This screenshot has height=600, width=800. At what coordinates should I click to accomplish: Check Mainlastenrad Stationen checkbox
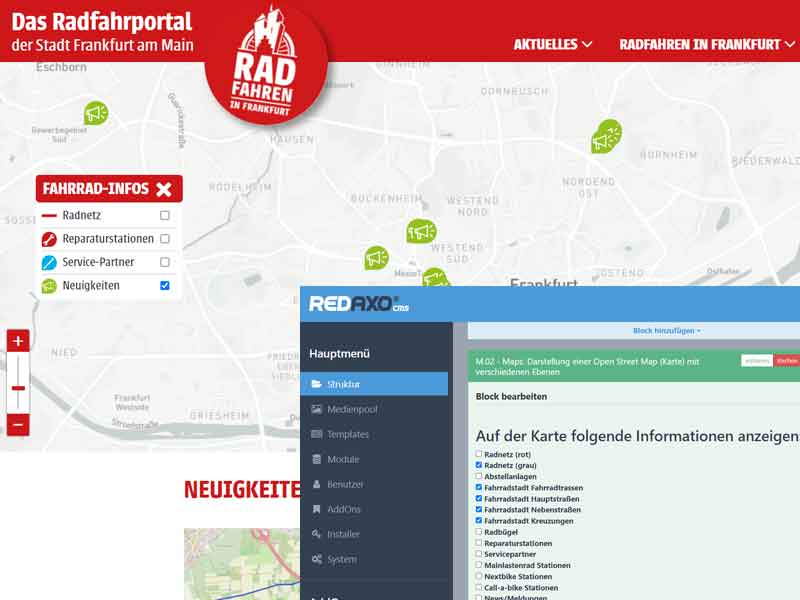tap(479, 565)
